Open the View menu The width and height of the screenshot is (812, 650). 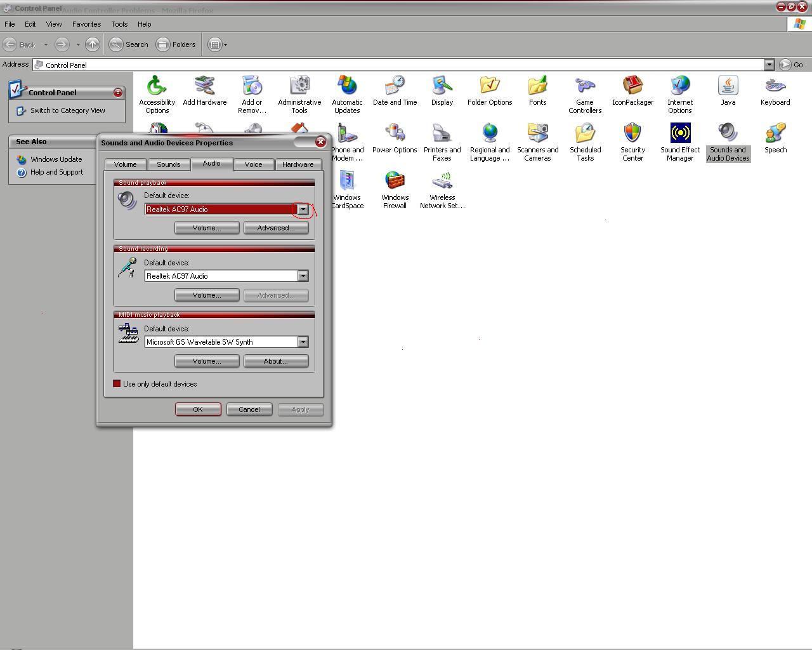click(x=54, y=24)
